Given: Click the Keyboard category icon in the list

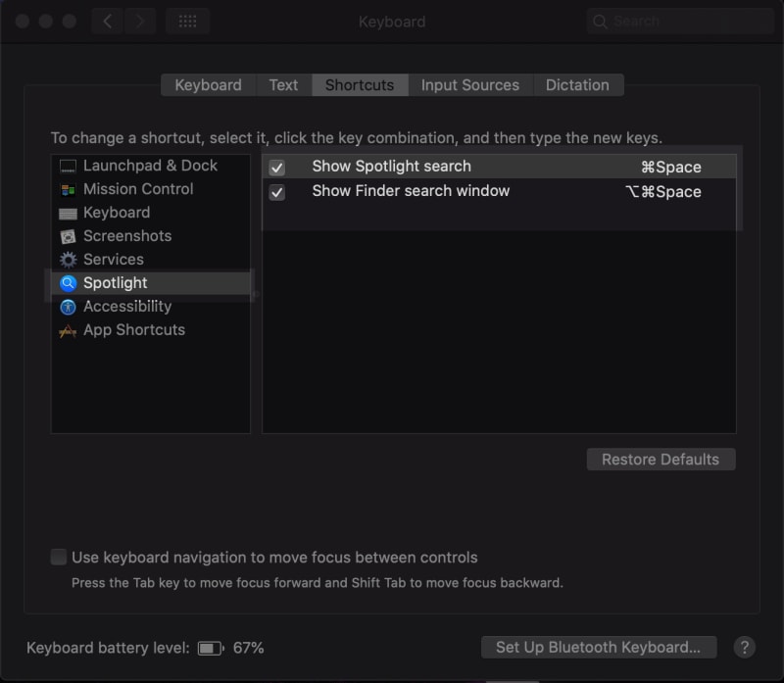Looking at the screenshot, I should point(68,214).
